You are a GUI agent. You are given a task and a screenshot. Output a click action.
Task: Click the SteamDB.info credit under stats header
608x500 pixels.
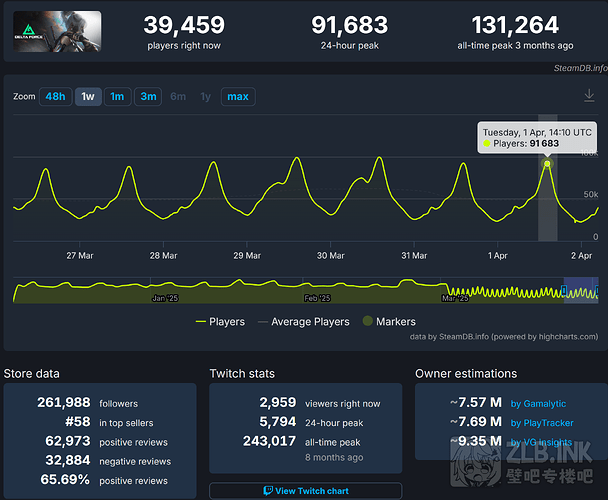pyautogui.click(x=580, y=68)
